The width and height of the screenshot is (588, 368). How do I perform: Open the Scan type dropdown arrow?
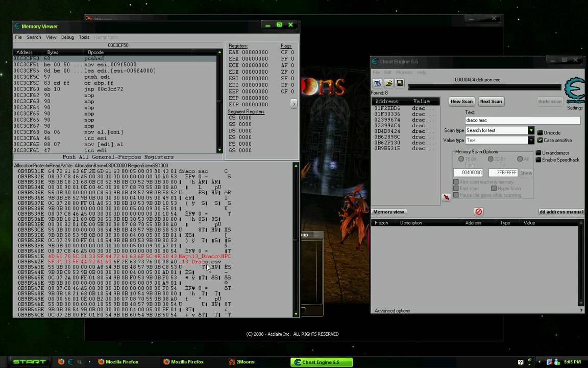[x=531, y=130]
